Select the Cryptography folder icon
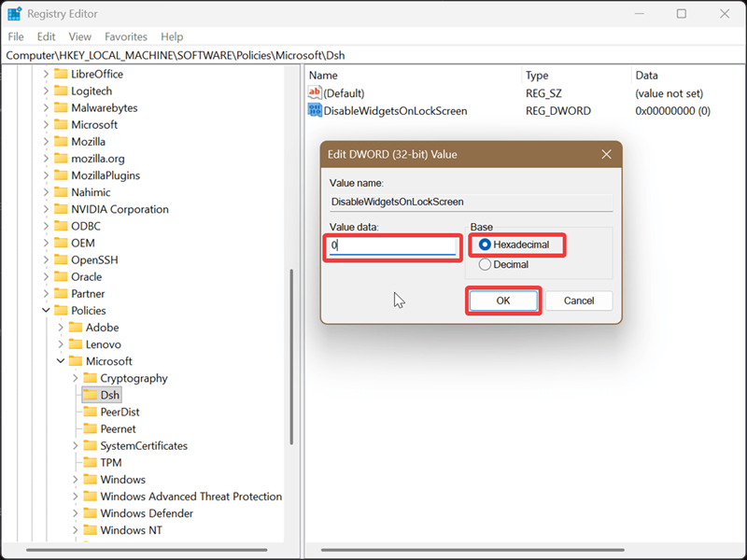The width and height of the screenshot is (747, 560). click(90, 378)
